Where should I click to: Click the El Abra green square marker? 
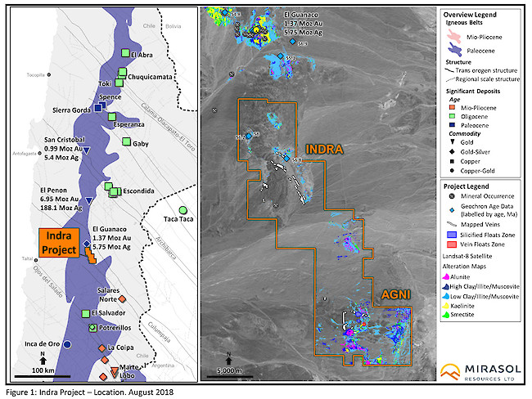(x=124, y=52)
